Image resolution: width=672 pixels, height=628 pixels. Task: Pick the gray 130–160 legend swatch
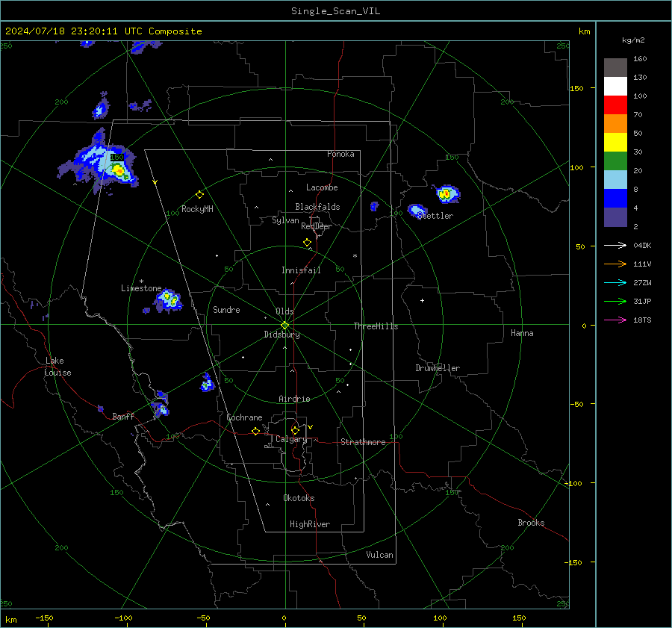(615, 68)
